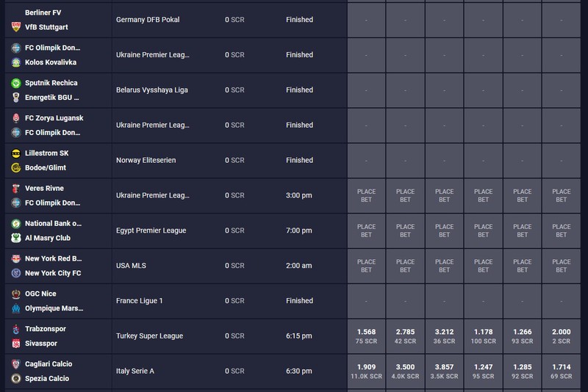The image size is (588, 392).
Task: Select the 3.500 odds for Cagliari match
Action: point(406,371)
